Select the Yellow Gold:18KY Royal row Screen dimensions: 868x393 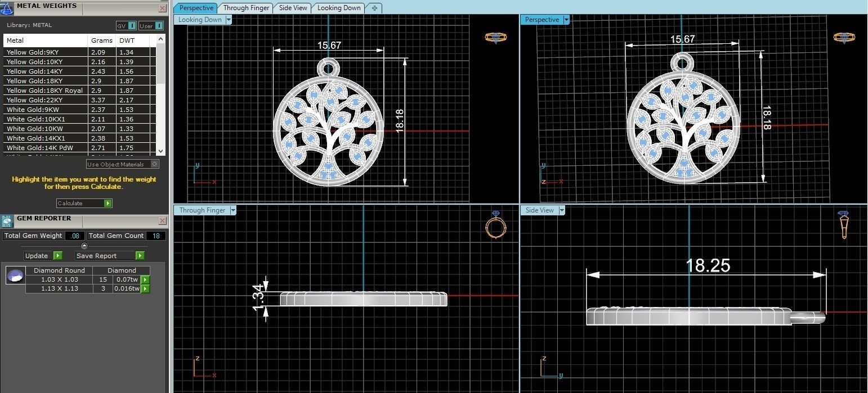[x=79, y=91]
